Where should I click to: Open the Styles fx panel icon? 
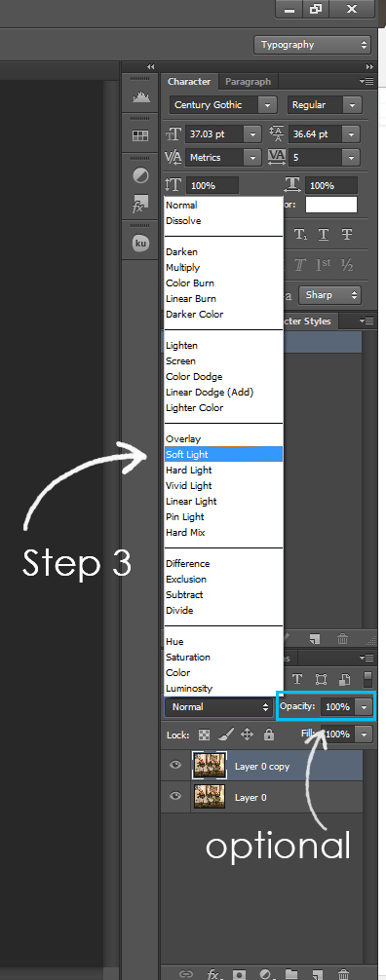pyautogui.click(x=140, y=204)
